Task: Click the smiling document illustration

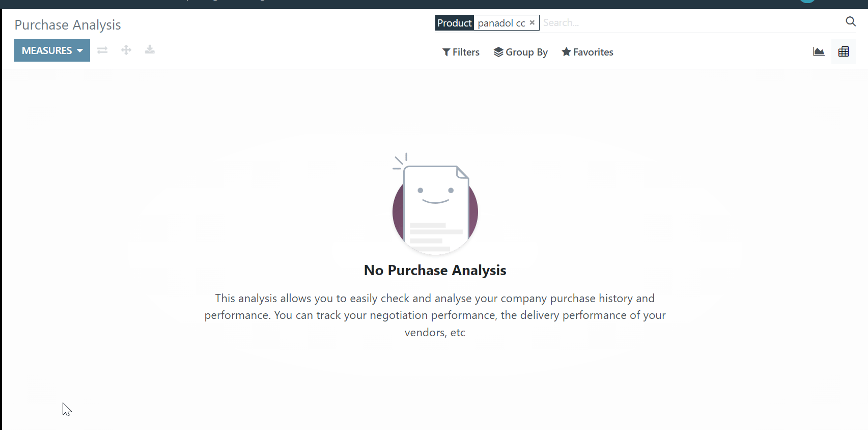Action: click(435, 204)
